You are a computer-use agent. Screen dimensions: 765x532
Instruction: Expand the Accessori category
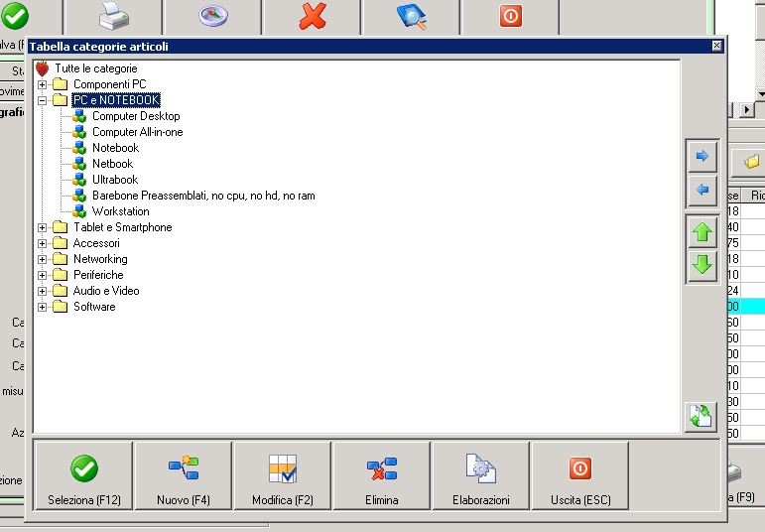tap(43, 243)
